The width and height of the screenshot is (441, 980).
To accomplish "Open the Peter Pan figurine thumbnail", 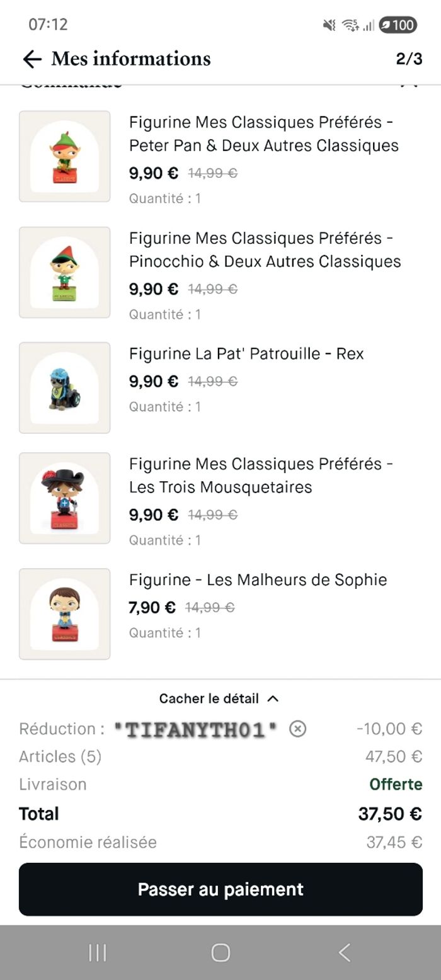I will tap(65, 156).
